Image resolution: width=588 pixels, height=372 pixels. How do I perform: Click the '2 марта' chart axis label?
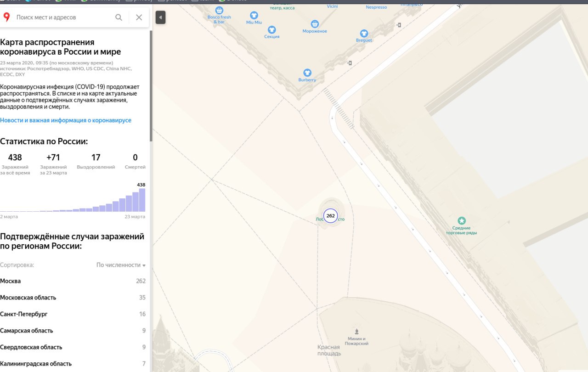(9, 216)
